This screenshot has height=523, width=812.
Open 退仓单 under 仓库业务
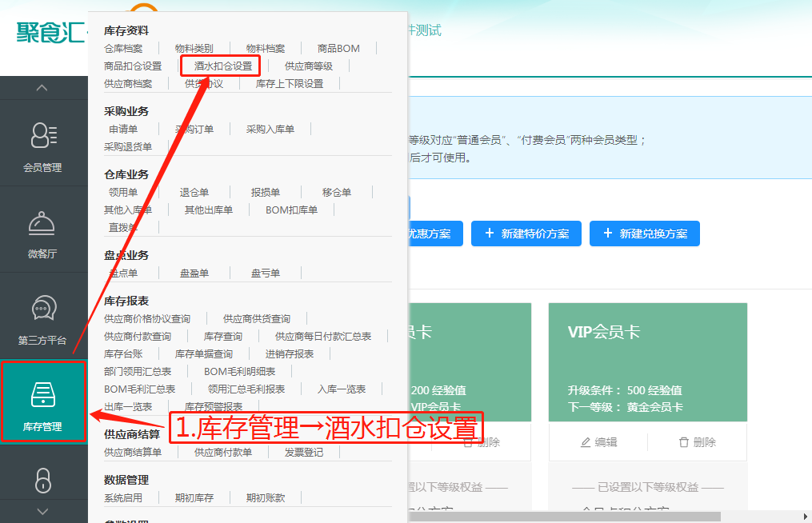pos(194,193)
